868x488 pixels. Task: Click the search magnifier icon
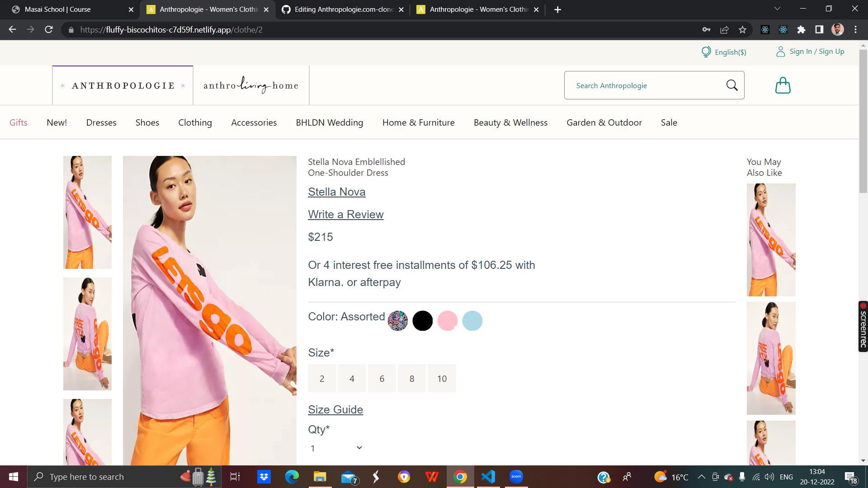point(732,85)
